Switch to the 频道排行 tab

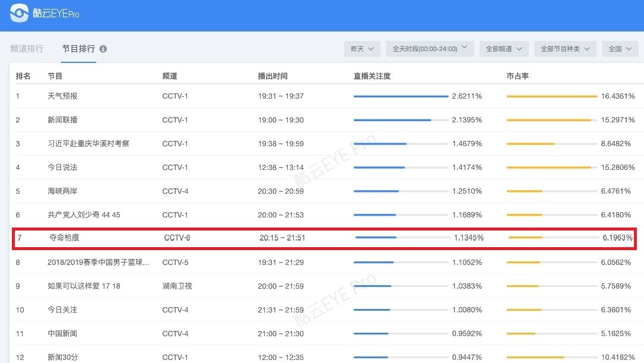(27, 49)
